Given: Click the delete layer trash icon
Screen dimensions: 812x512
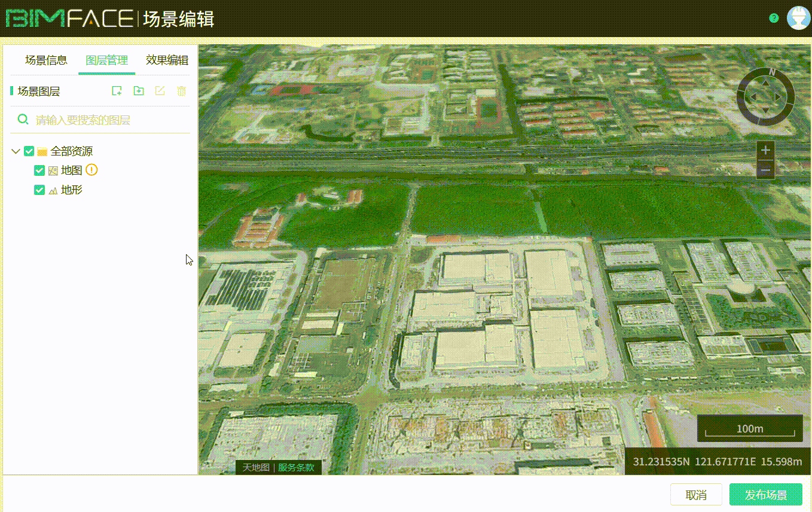Looking at the screenshot, I should 181,91.
